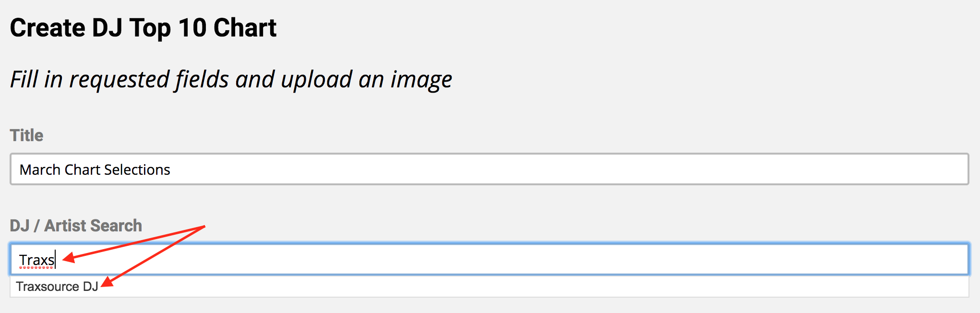Place cursor in March Chart Selections text
This screenshot has height=313, width=980.
[x=95, y=170]
